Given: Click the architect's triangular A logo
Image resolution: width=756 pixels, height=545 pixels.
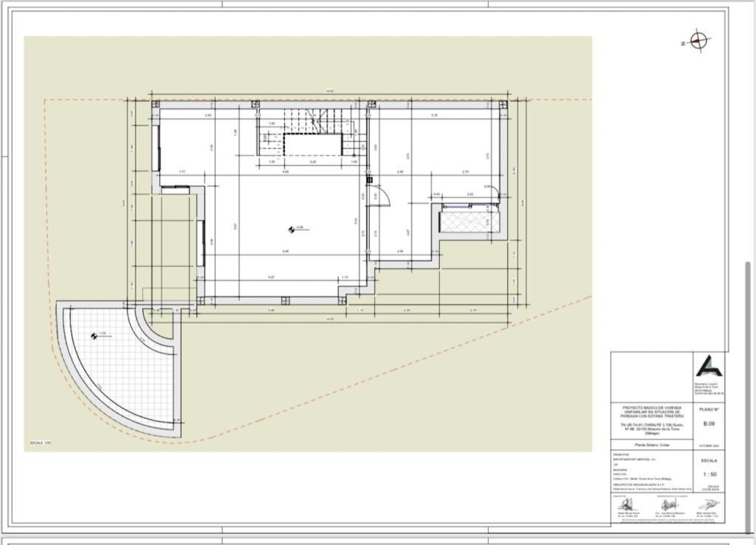Looking at the screenshot, I should [709, 366].
